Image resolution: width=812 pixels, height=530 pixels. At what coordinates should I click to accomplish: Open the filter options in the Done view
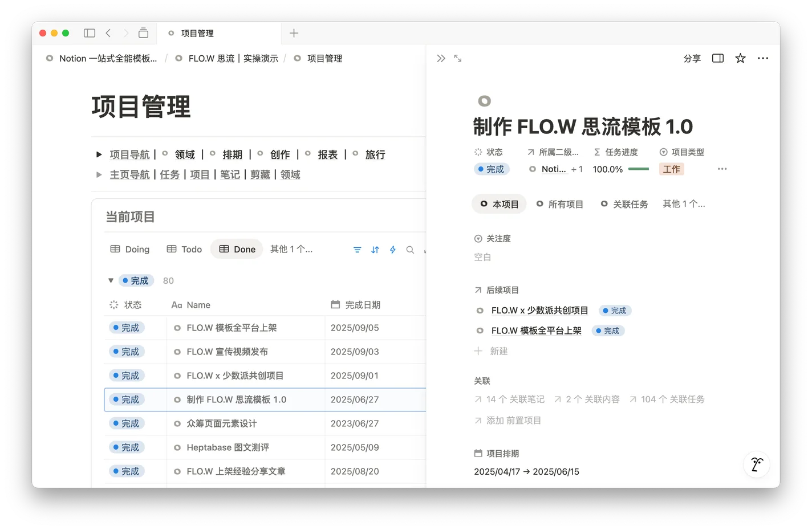(357, 250)
